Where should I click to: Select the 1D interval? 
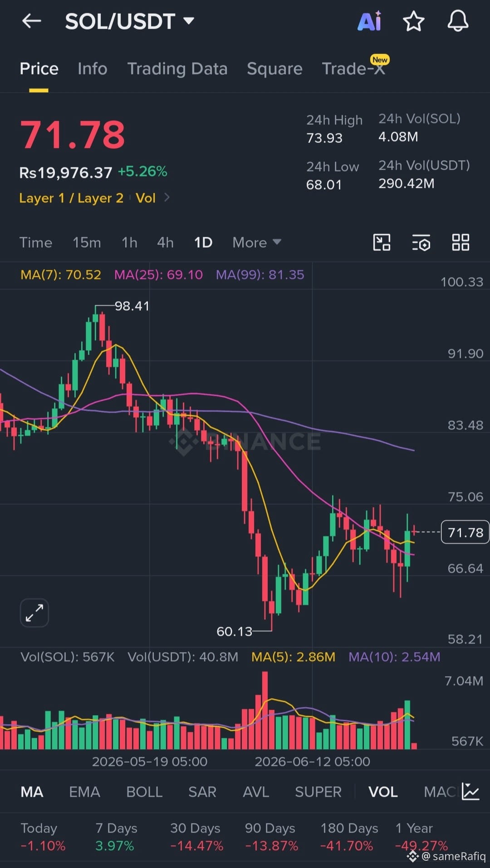pyautogui.click(x=203, y=243)
